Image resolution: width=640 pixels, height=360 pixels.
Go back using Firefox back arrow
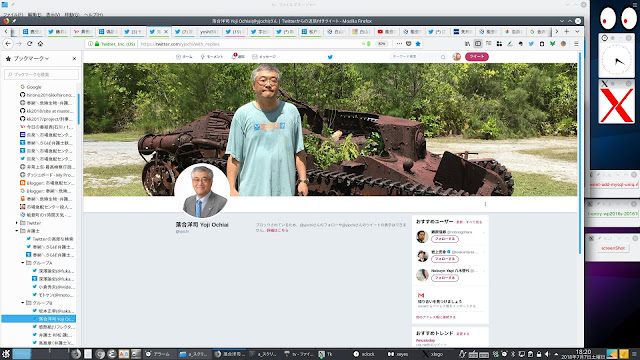[8, 44]
